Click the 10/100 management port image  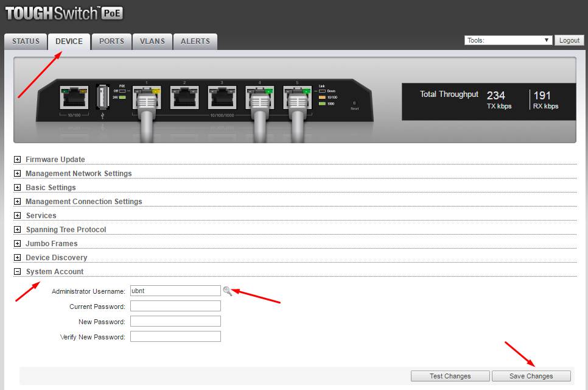pos(73,97)
